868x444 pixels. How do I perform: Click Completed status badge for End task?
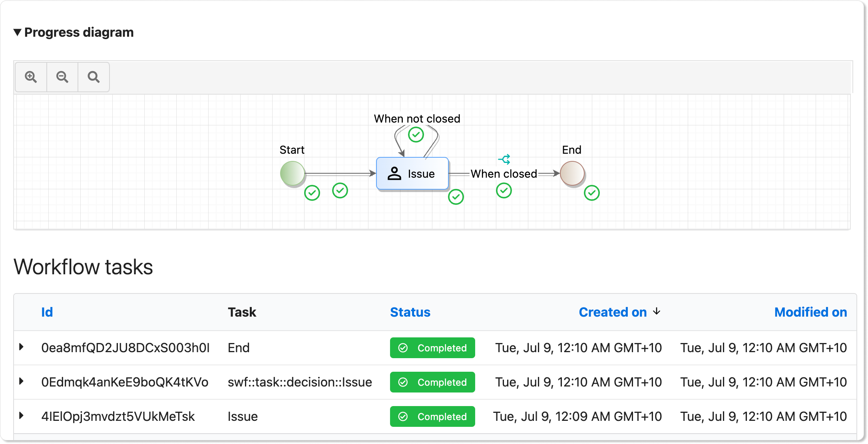432,348
